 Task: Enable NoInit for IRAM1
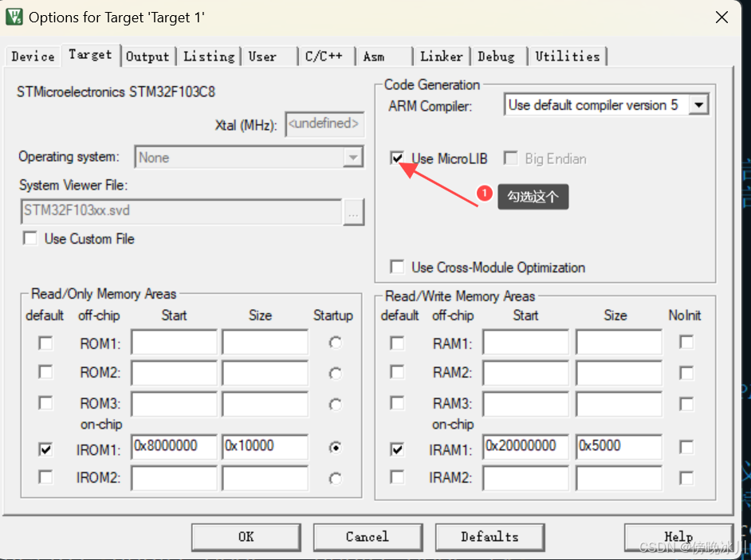point(686,447)
